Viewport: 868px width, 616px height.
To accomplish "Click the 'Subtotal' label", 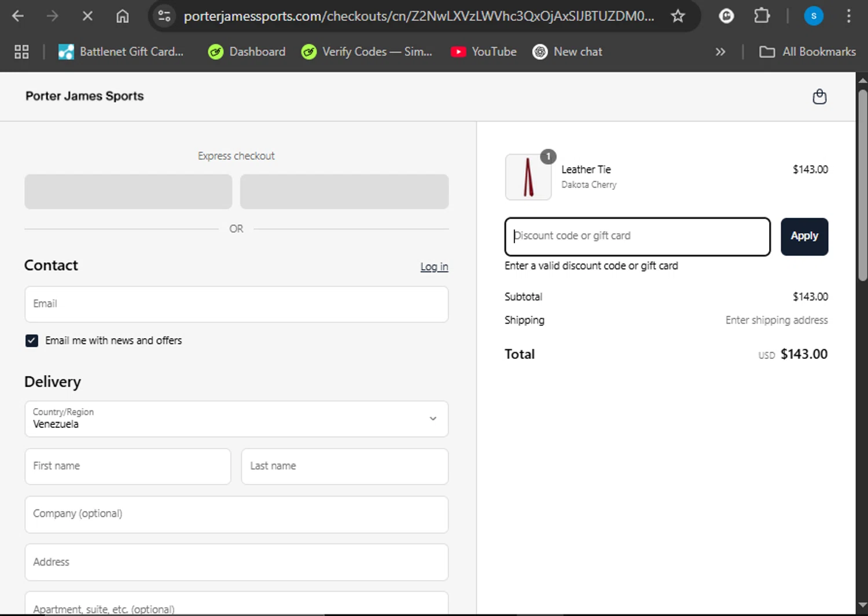I will (x=523, y=296).
